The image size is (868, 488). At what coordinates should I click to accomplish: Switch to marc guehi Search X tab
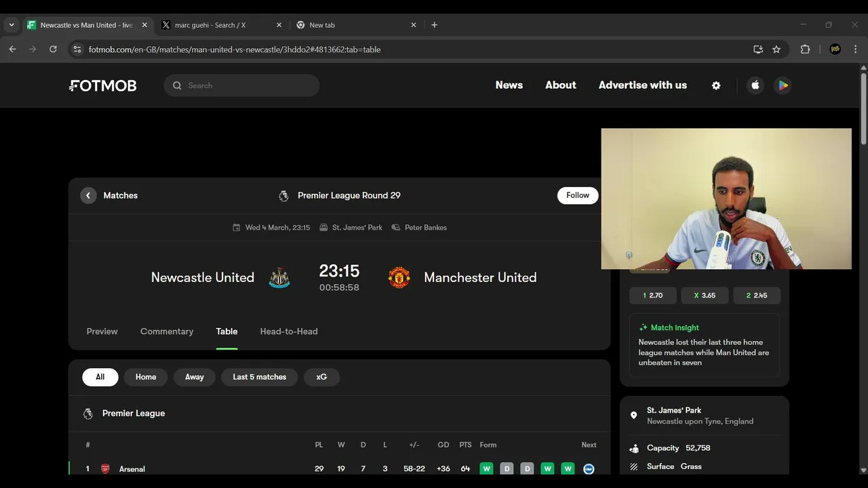pos(220,25)
